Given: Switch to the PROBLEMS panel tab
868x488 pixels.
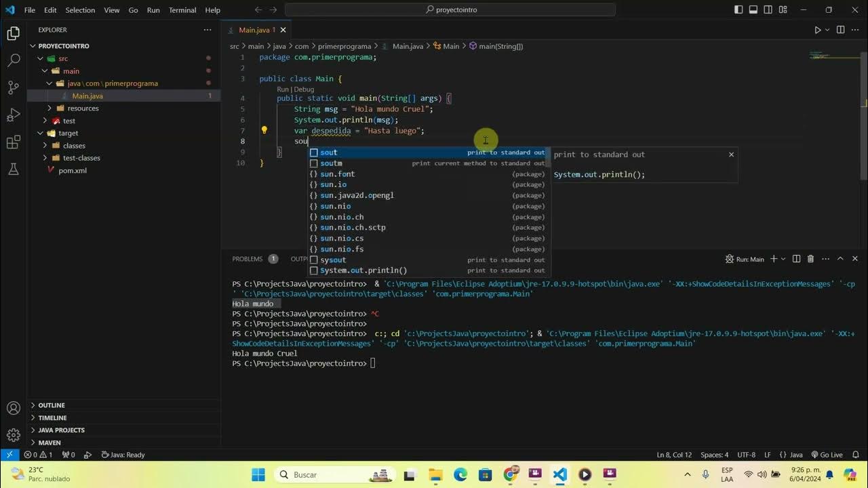Looking at the screenshot, I should tap(255, 259).
